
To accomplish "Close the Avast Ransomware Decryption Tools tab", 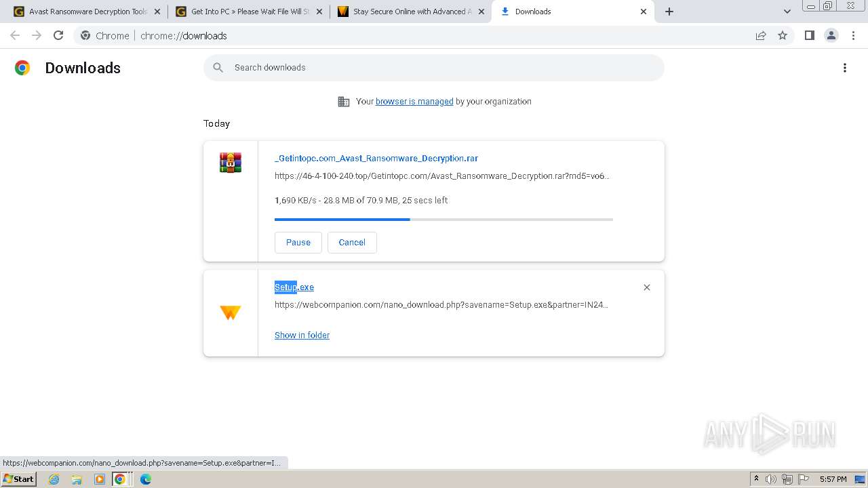I will [157, 12].
